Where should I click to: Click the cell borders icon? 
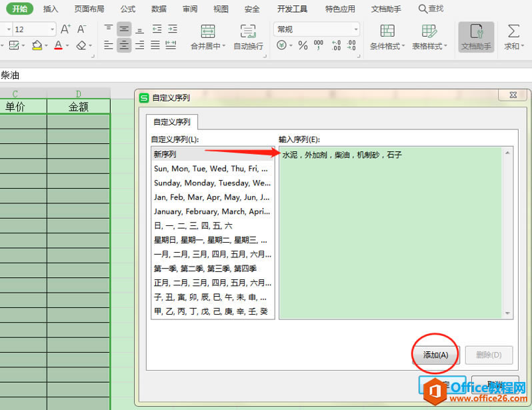click(14, 45)
